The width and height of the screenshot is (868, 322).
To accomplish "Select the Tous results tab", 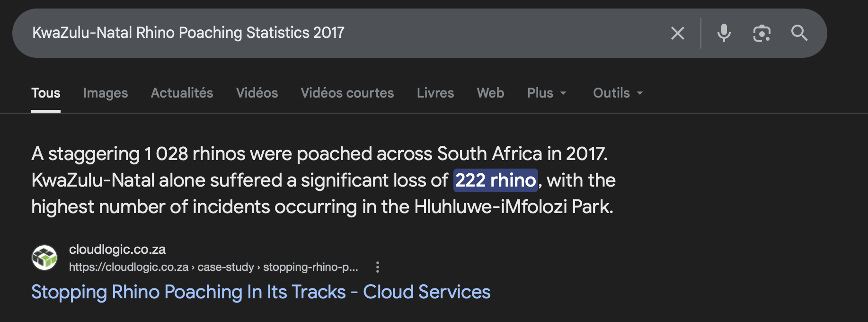I will point(46,93).
